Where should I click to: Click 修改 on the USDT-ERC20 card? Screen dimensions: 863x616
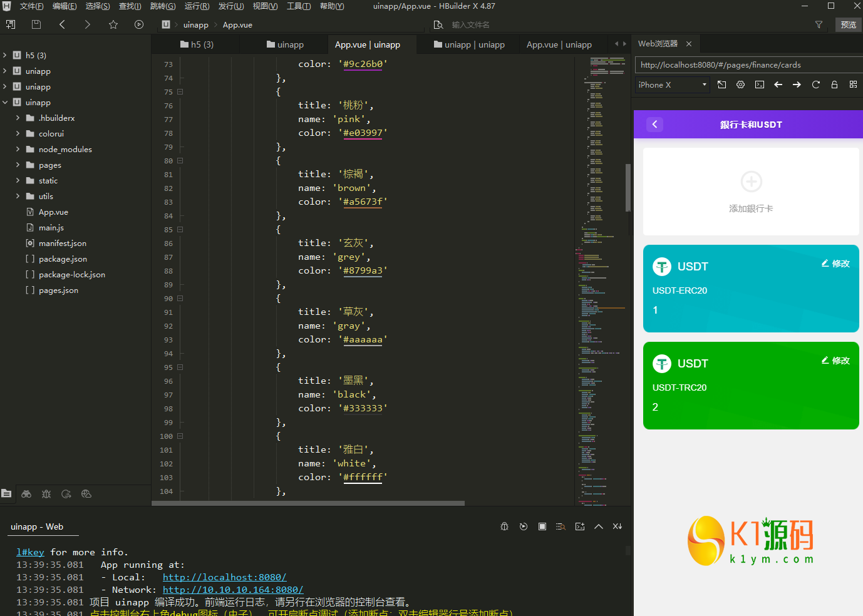tap(835, 264)
